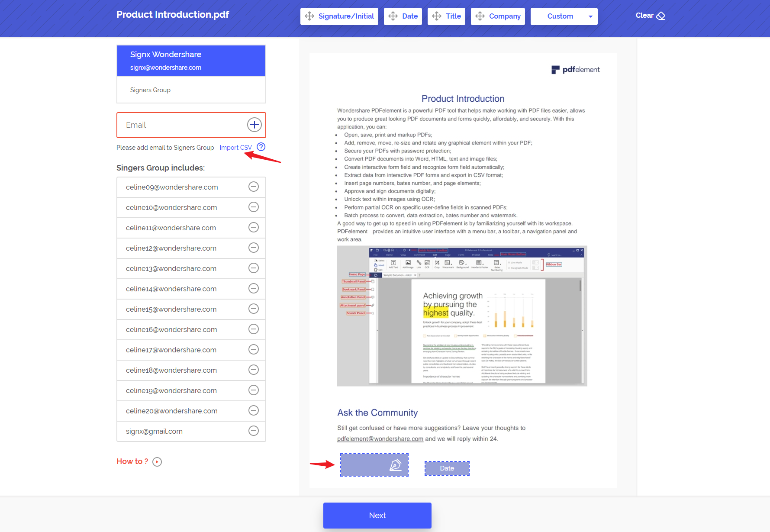Click the celine14@wondershare.com email text

[x=171, y=289]
